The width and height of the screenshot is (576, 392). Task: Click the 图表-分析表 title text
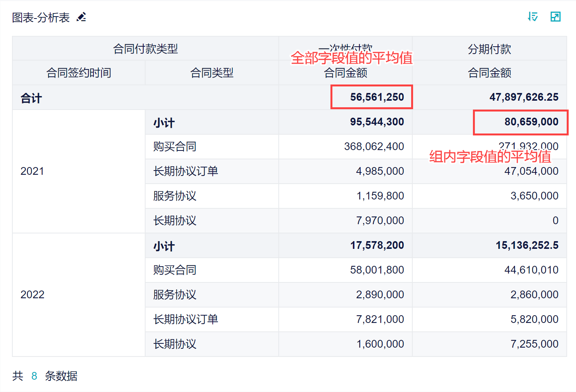pyautogui.click(x=41, y=17)
